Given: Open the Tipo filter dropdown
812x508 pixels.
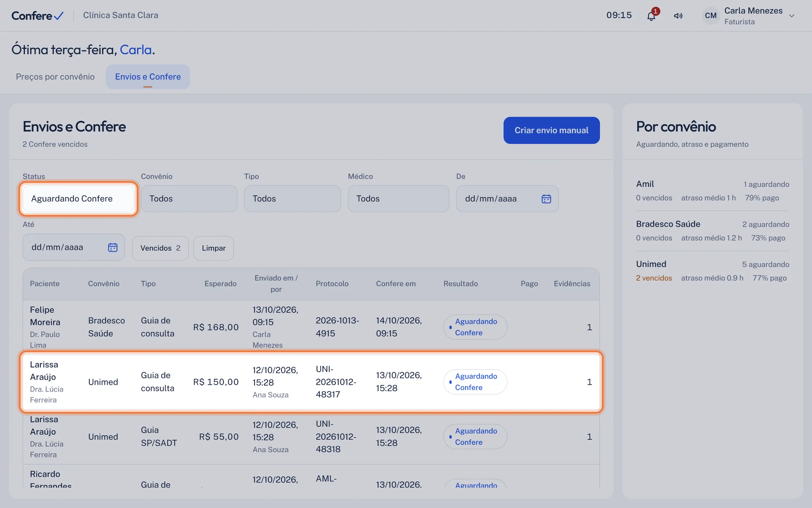Looking at the screenshot, I should point(292,199).
